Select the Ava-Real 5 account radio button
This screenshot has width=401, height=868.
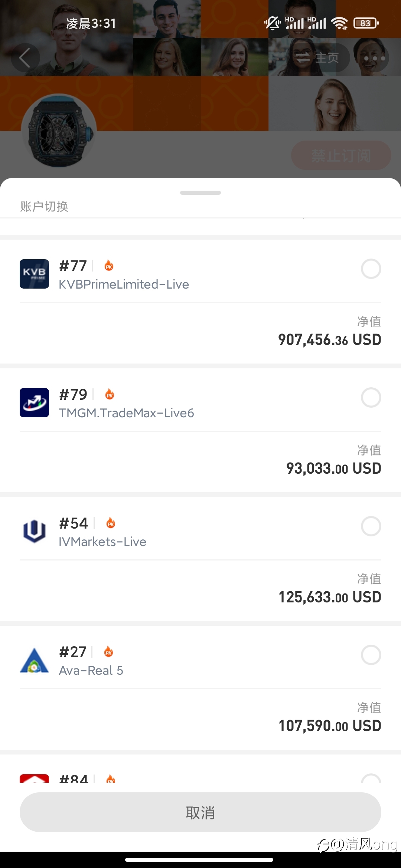(x=371, y=655)
